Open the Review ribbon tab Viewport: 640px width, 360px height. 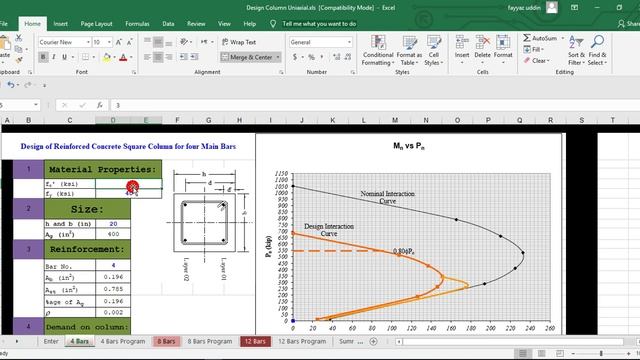click(x=196, y=24)
